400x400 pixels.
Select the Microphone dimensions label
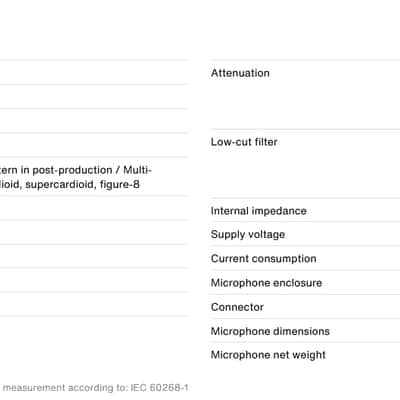[x=270, y=331]
